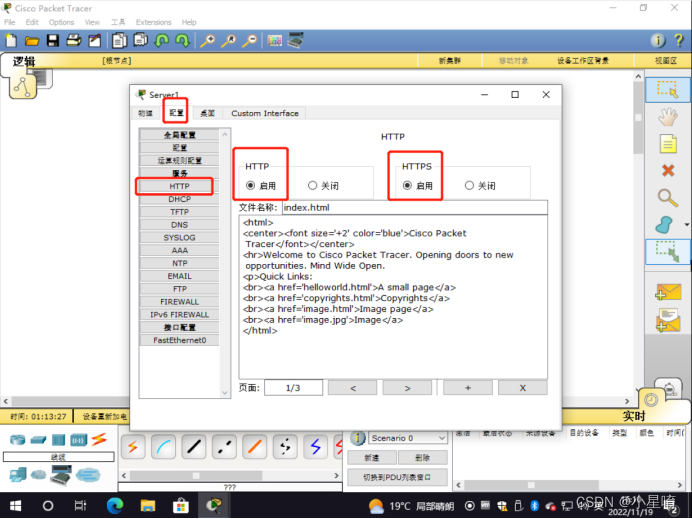This screenshot has height=519, width=692.
Task: Open the Options menu
Action: [x=61, y=22]
